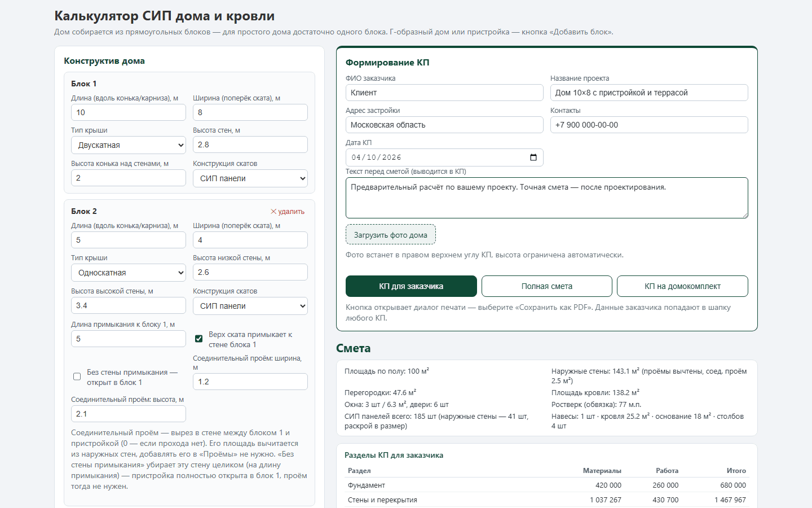Open Блок 1 Конструкция скатов dropdown
The height and width of the screenshot is (508, 812).
pyautogui.click(x=250, y=178)
